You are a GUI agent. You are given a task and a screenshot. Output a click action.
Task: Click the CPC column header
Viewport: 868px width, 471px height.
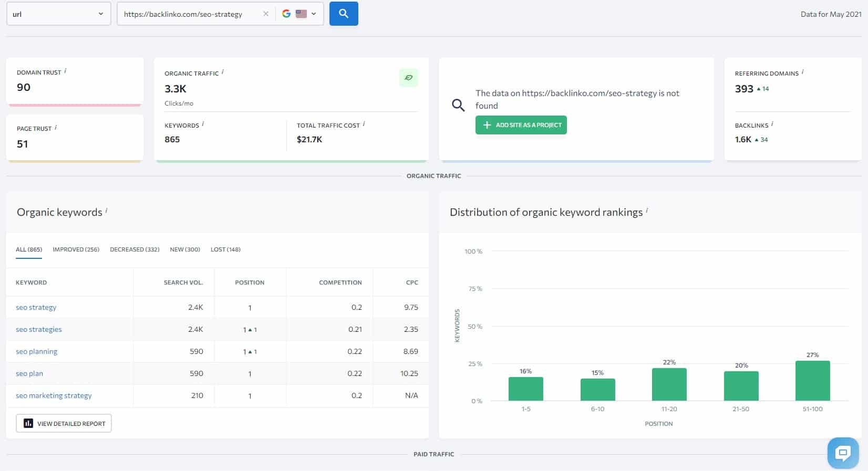click(412, 282)
